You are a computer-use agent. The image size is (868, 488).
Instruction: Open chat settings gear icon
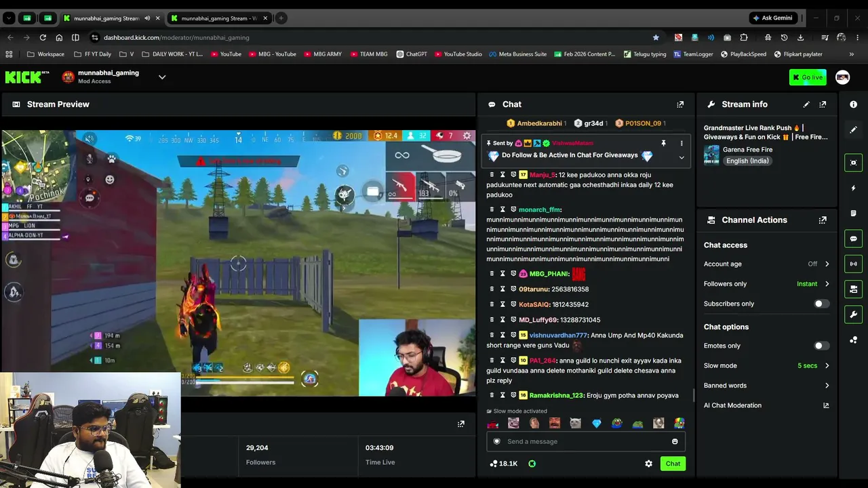coord(648,464)
